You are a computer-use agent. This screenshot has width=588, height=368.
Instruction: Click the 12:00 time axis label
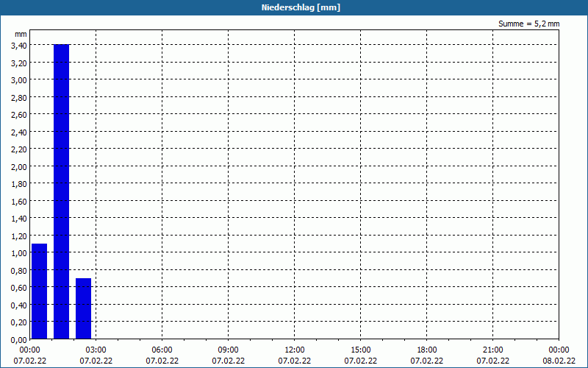tap(295, 350)
